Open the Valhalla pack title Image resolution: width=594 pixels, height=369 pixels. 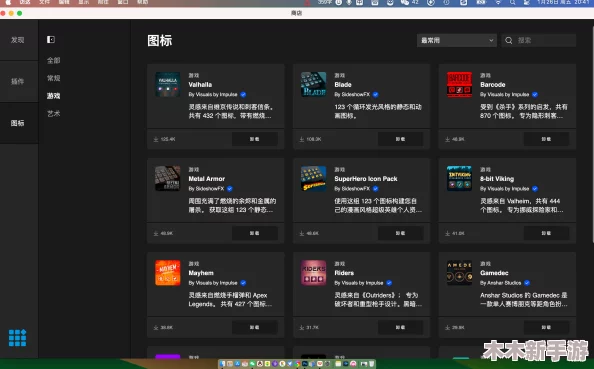[200, 84]
